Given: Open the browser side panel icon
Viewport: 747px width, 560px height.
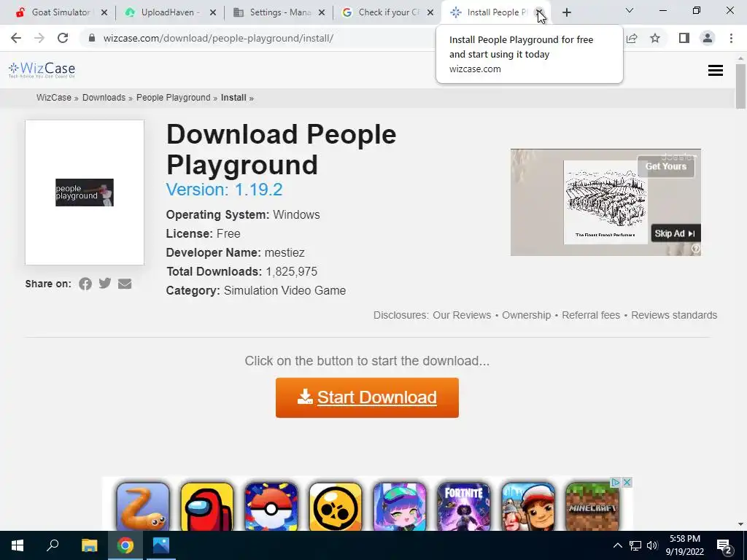Looking at the screenshot, I should (684, 38).
